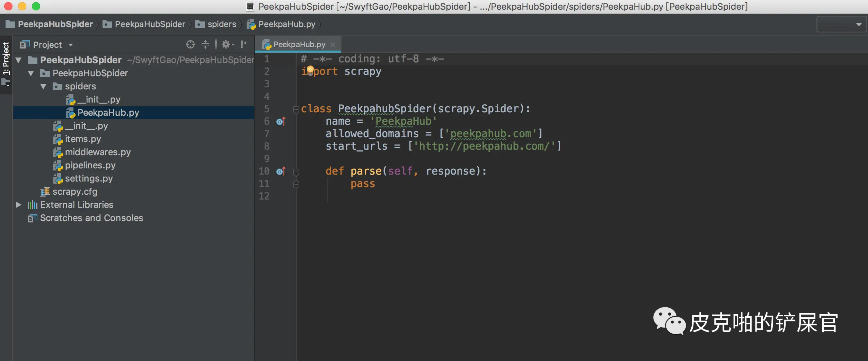The width and height of the screenshot is (868, 361).
Task: Click the override marker beside parse method
Action: click(281, 171)
